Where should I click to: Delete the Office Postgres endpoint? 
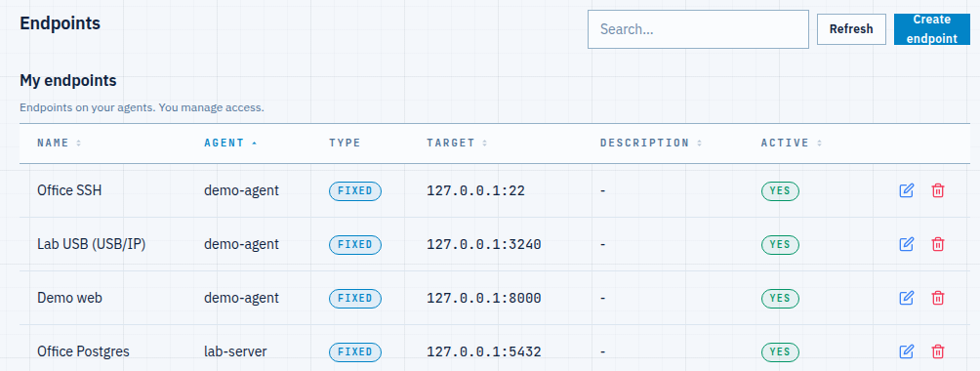coord(937,351)
